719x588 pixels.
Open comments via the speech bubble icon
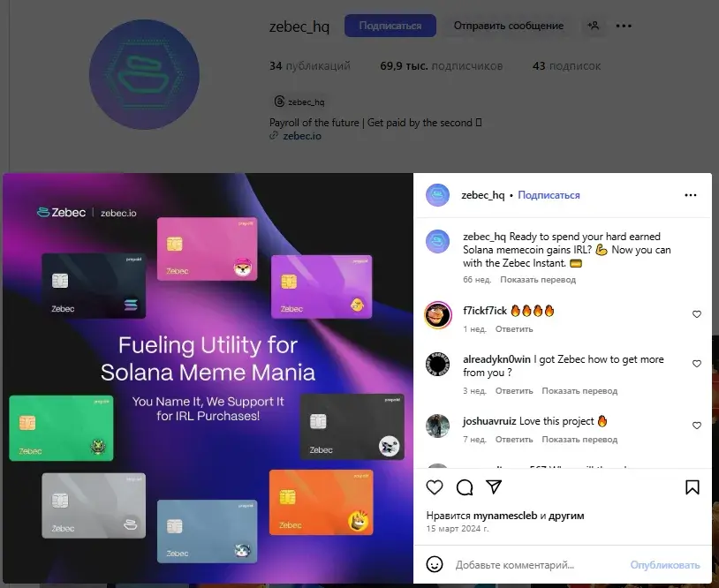(465, 487)
